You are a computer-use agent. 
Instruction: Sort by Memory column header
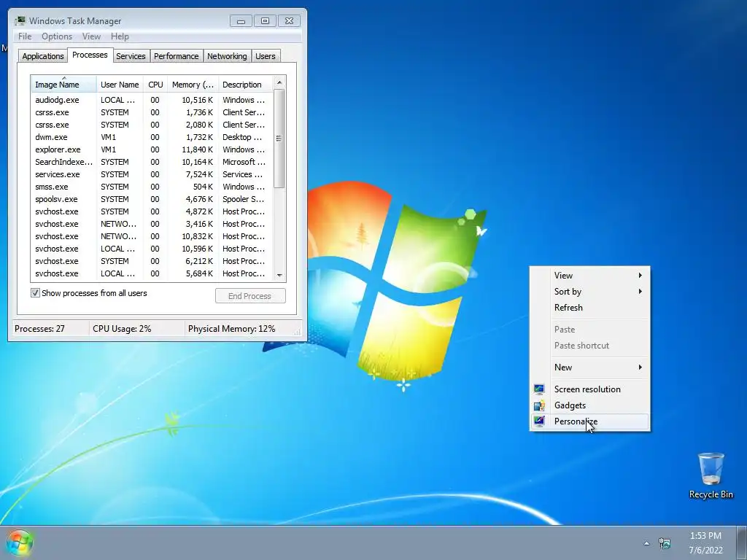193,85
